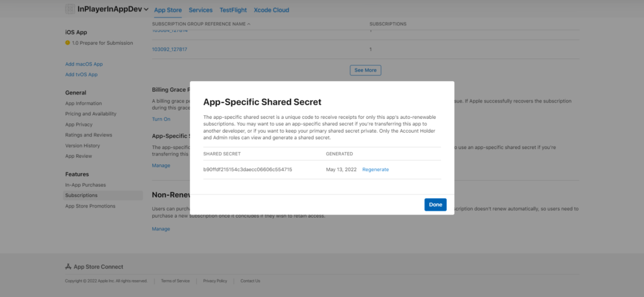Open App Store Promotions in sidebar
This screenshot has height=297, width=644.
click(91, 206)
